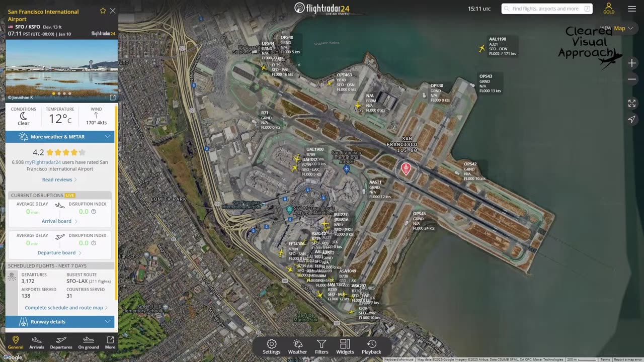Screen dimensions: 644x362
Task: Click the SFO Museum map marker
Action: point(289,209)
